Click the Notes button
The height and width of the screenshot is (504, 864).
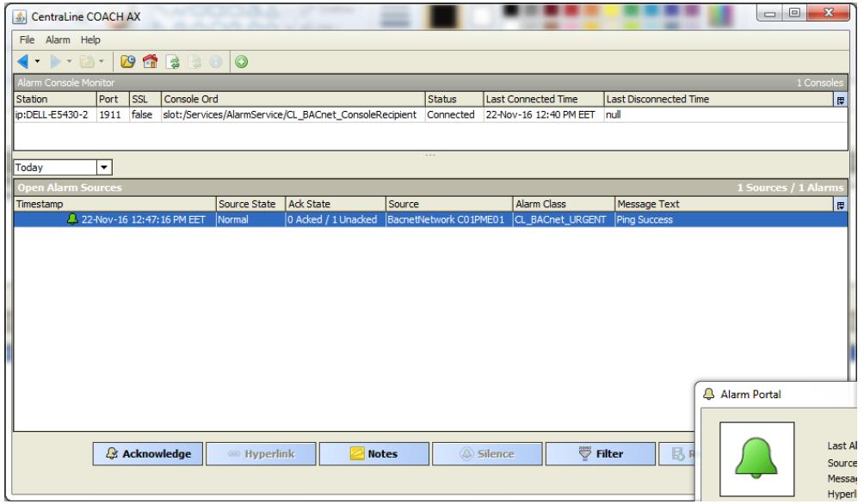pos(374,454)
